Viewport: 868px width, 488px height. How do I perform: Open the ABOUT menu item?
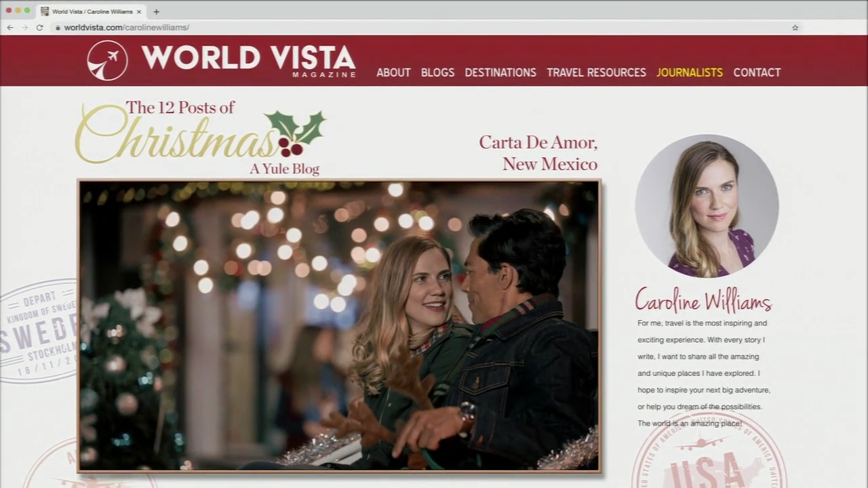click(393, 73)
